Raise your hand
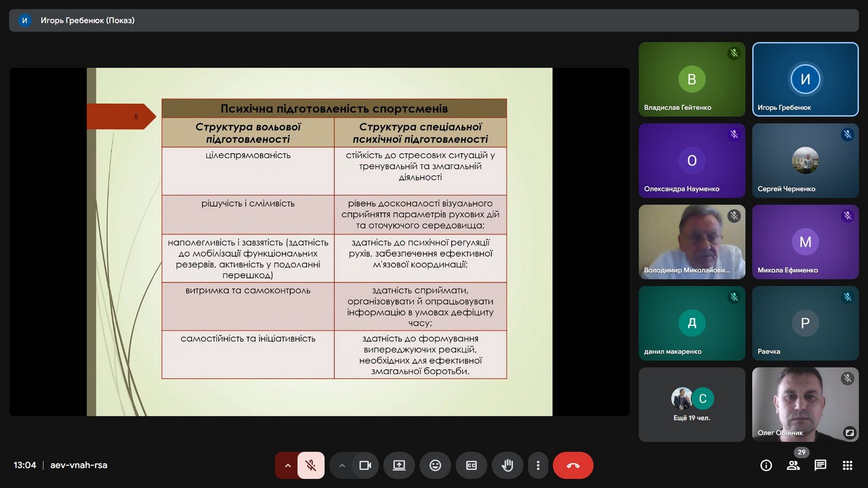The height and width of the screenshot is (488, 868). pos(507,465)
